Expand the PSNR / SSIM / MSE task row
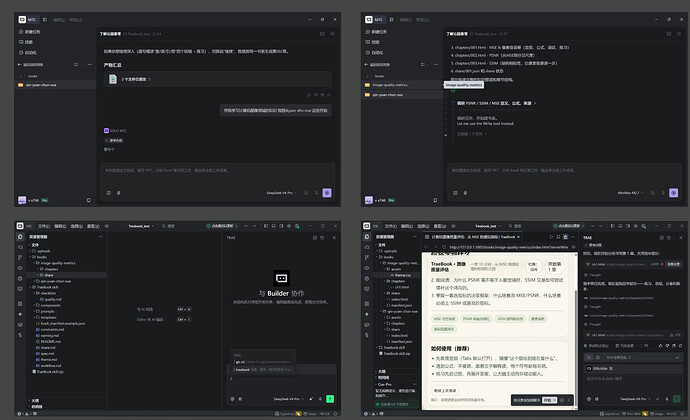The height and width of the screenshot is (420, 690). click(494, 103)
